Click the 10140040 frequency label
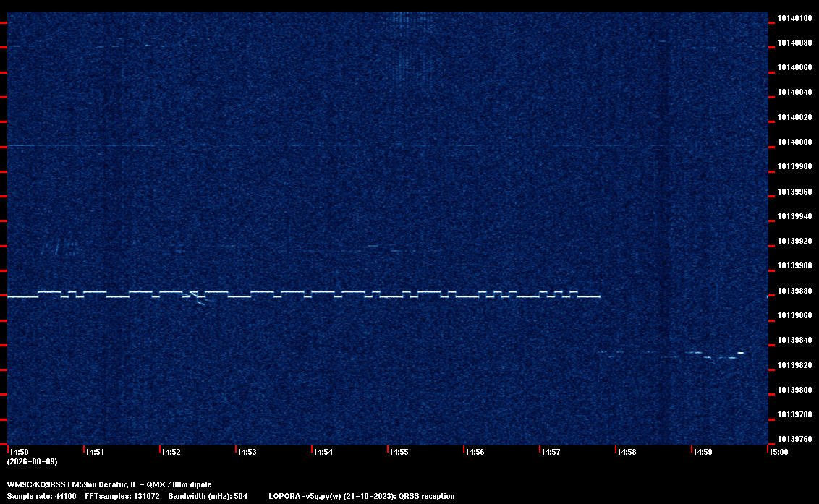Screen dimensions: 819x504 coord(794,92)
